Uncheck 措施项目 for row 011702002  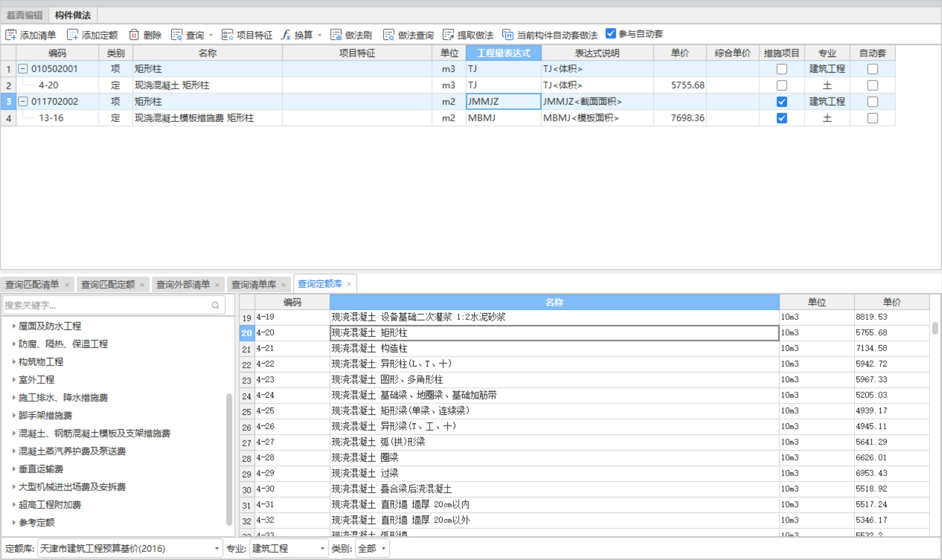(782, 102)
